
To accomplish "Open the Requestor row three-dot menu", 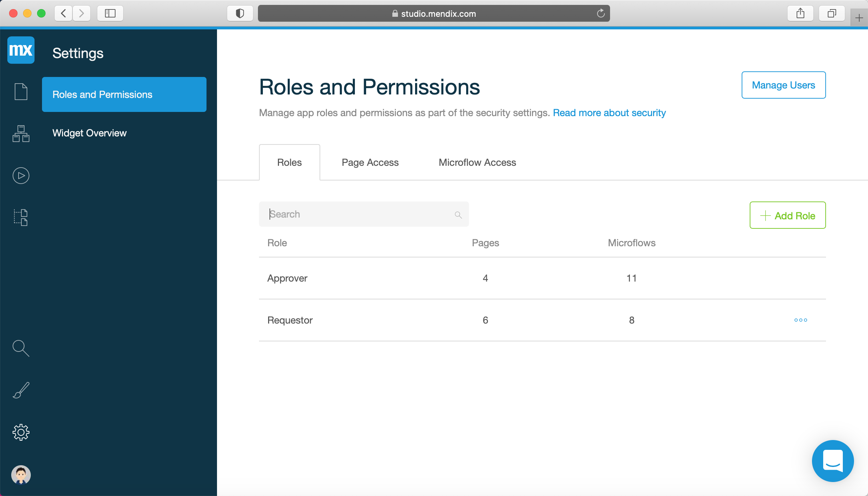I will (x=800, y=320).
